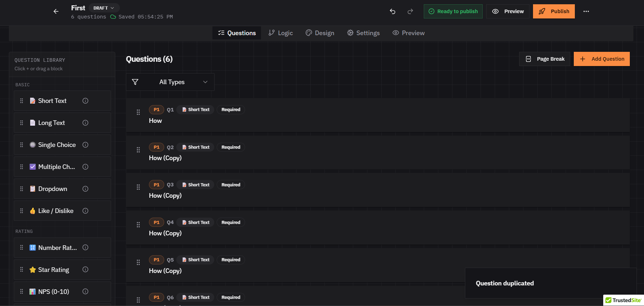Click the TrustedSite badge
Image resolution: width=644 pixels, height=306 pixels.
click(x=623, y=300)
